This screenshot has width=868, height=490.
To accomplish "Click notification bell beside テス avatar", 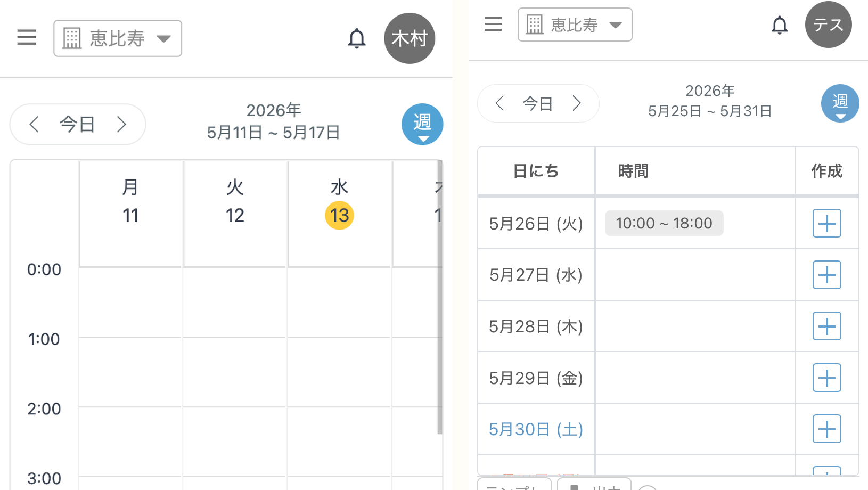I will (780, 25).
